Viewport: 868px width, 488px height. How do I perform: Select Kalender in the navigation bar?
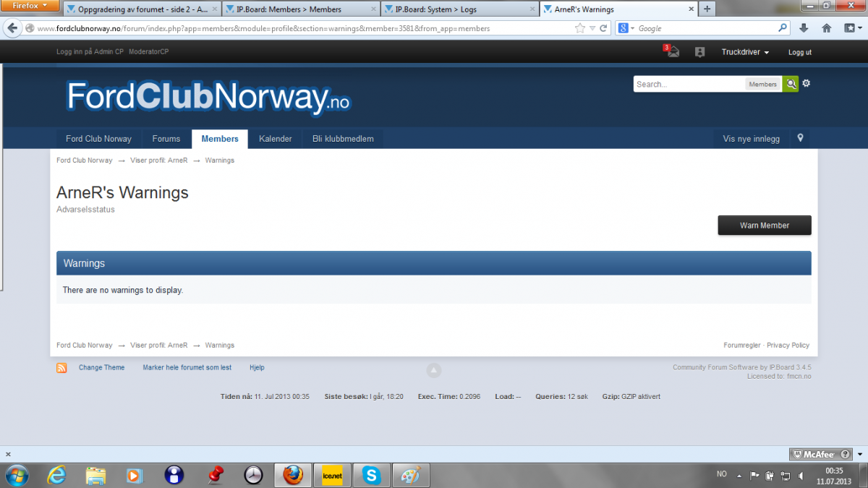[x=275, y=139]
